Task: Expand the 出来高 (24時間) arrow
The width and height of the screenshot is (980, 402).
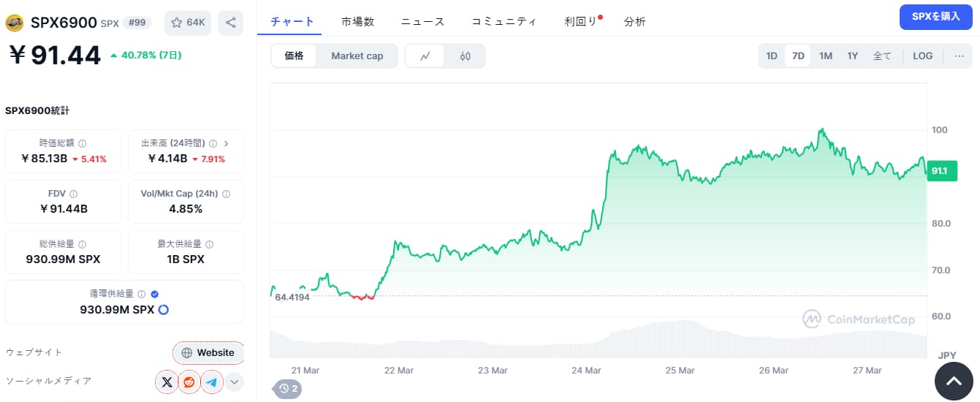Action: coord(226,144)
